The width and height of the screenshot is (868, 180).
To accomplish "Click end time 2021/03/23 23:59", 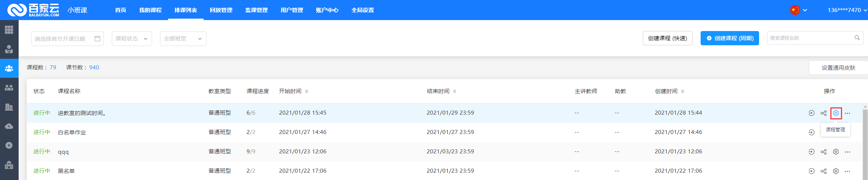I will coord(450,152).
